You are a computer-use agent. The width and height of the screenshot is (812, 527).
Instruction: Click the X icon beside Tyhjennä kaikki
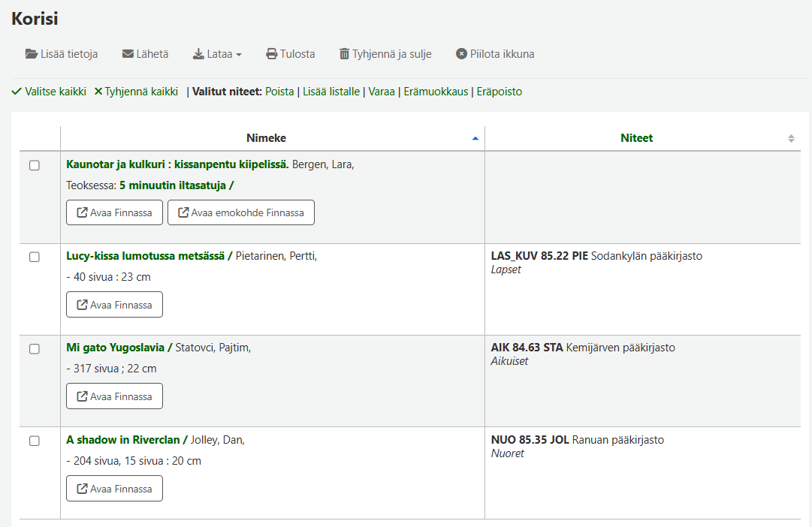coord(98,92)
